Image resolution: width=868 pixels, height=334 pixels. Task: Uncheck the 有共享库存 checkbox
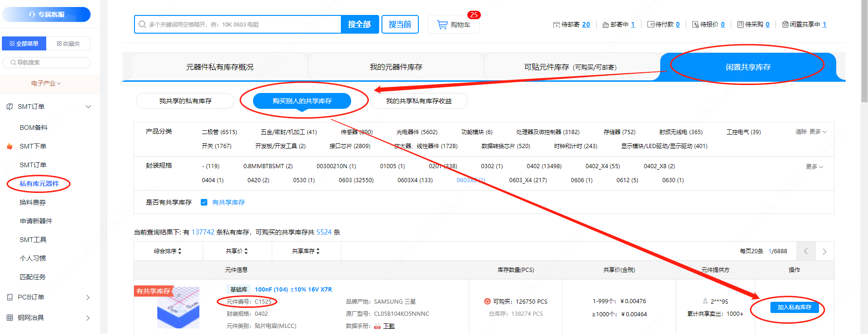pyautogui.click(x=204, y=202)
